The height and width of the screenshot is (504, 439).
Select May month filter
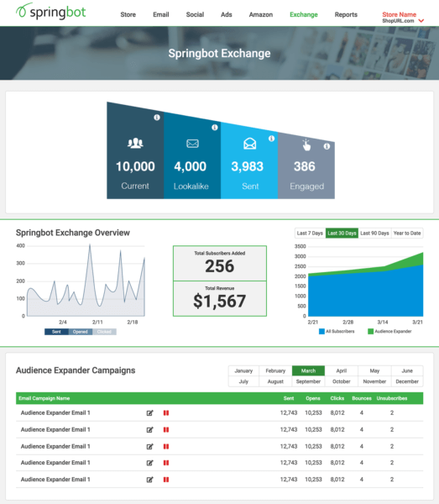[x=374, y=370]
